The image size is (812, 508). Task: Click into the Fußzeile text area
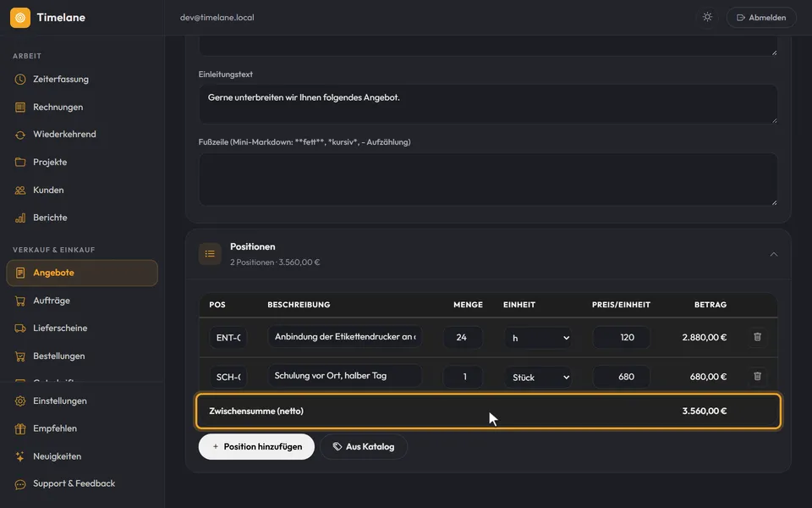488,179
